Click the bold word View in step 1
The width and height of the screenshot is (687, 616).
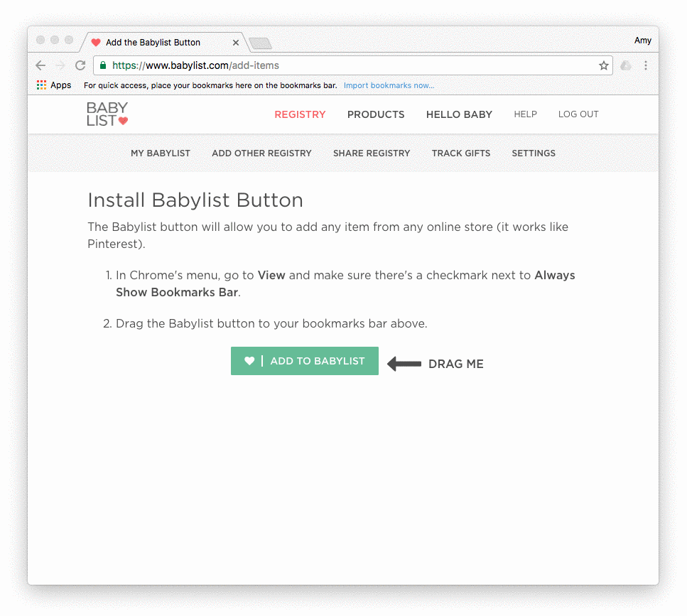point(271,275)
